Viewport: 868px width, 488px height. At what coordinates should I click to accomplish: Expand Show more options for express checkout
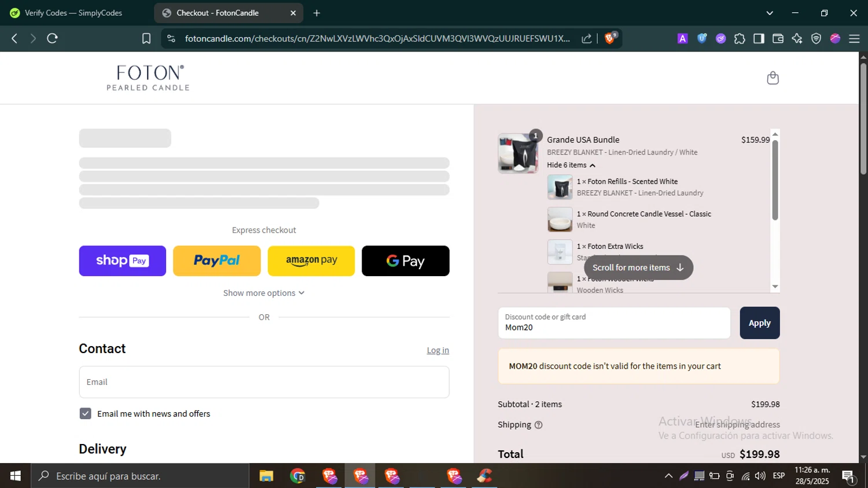pyautogui.click(x=264, y=293)
